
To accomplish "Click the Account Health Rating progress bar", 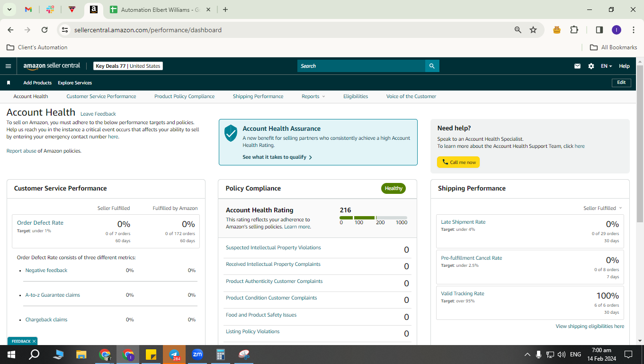I will [374, 218].
